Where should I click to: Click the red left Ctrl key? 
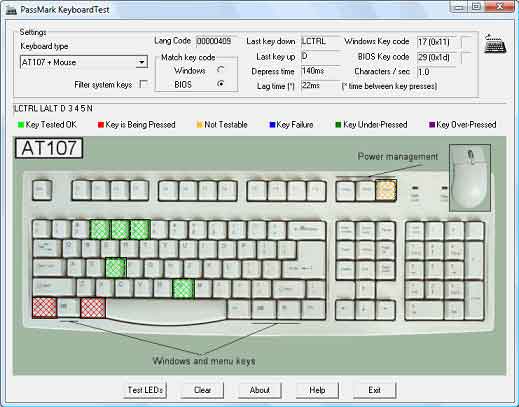(x=44, y=308)
